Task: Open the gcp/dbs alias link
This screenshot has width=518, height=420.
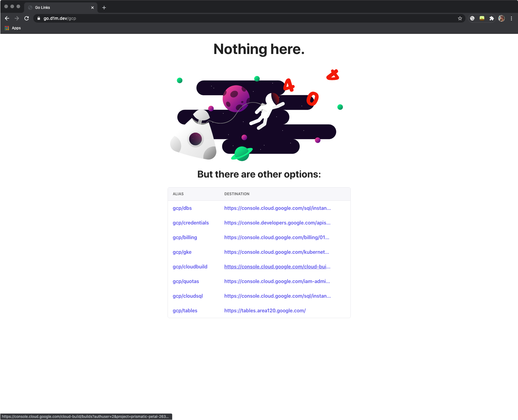Action: 182,208
